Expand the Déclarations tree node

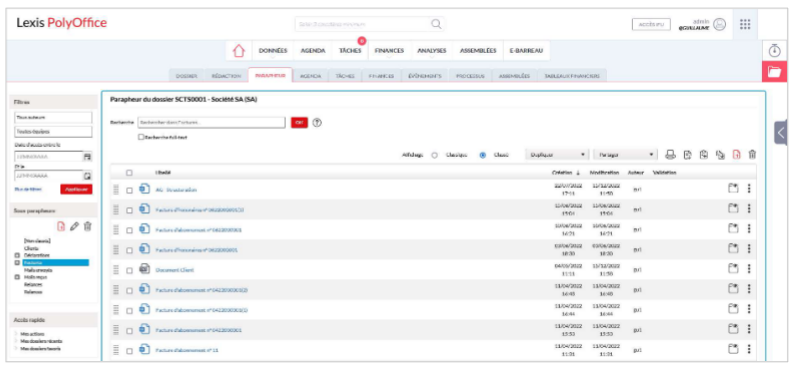pyautogui.click(x=17, y=255)
